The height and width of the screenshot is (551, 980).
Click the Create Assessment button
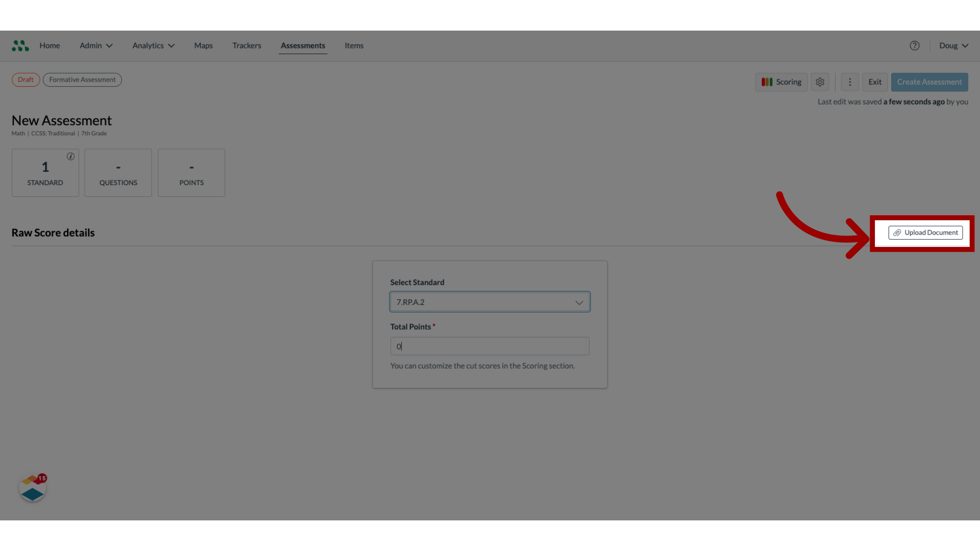click(x=929, y=82)
